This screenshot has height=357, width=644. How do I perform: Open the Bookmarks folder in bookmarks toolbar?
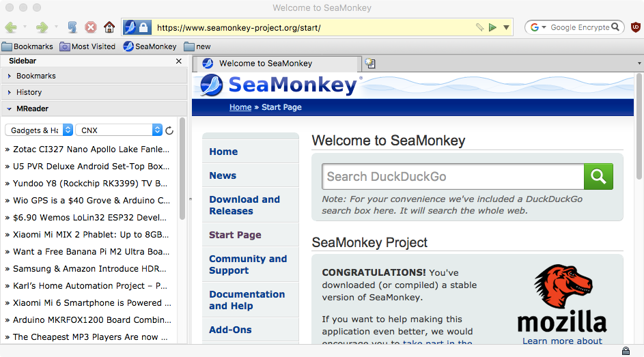[27, 46]
